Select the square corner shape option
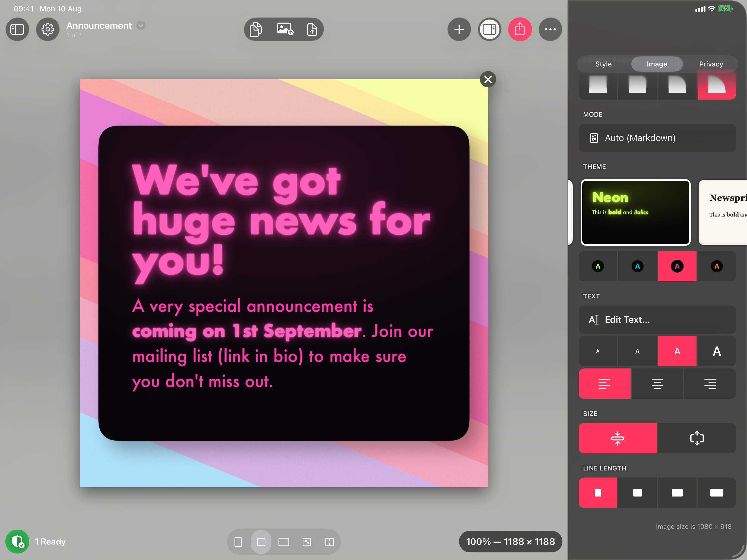The width and height of the screenshot is (747, 560). tap(598, 85)
